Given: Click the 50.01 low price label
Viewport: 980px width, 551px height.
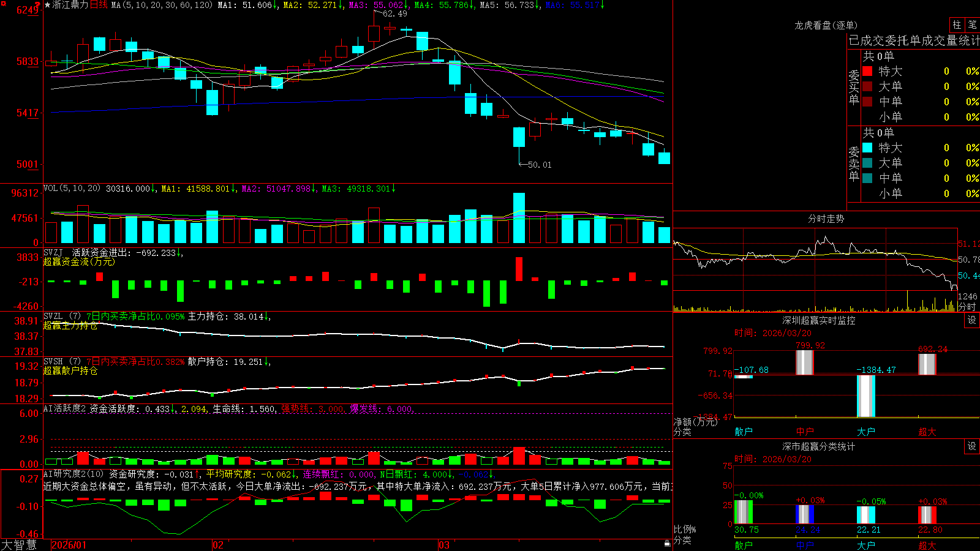Looking at the screenshot, I should 540,165.
